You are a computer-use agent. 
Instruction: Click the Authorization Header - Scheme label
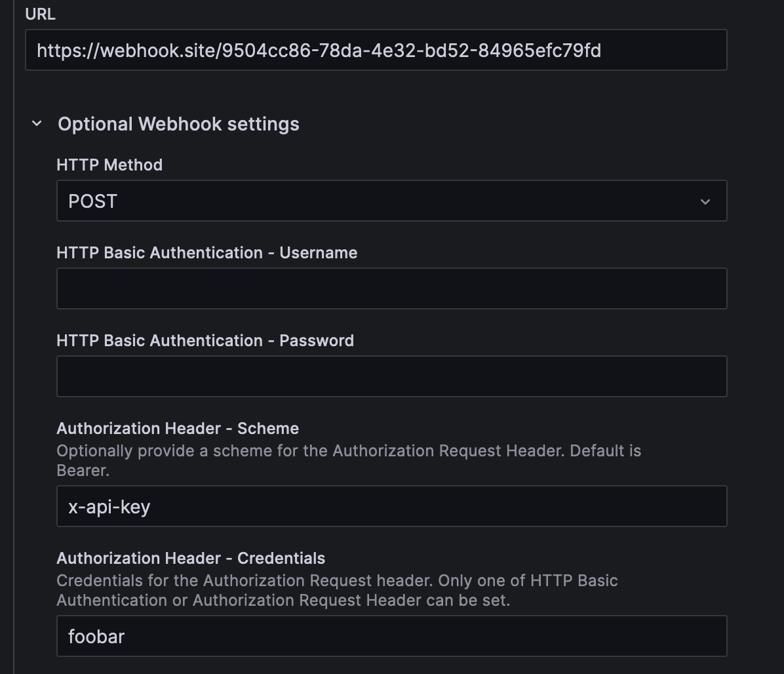click(x=178, y=428)
